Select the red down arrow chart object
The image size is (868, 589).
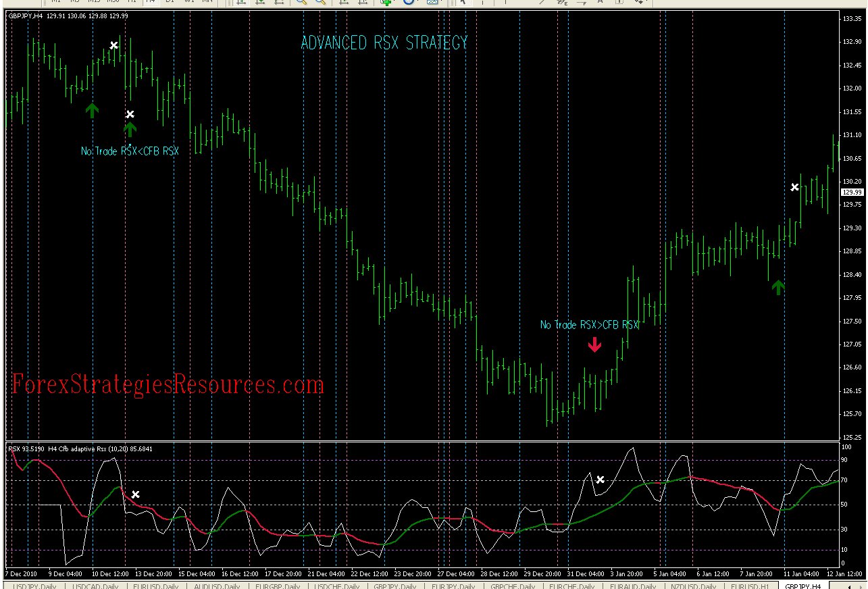pos(594,344)
